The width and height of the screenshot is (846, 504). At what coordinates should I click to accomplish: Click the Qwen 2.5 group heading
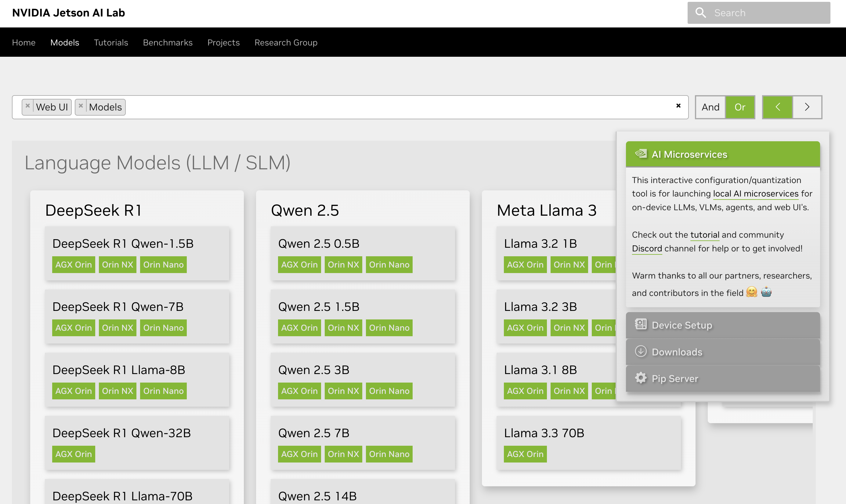point(305,210)
